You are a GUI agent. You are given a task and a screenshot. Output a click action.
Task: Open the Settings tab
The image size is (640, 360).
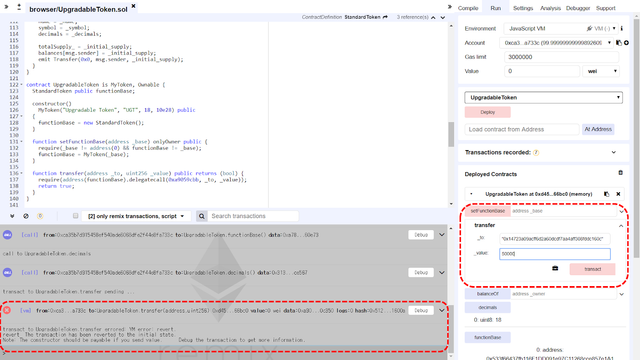523,8
